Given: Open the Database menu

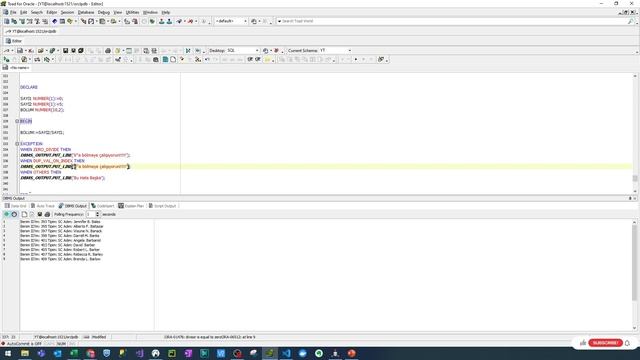Looking at the screenshot, I should tap(86, 13).
